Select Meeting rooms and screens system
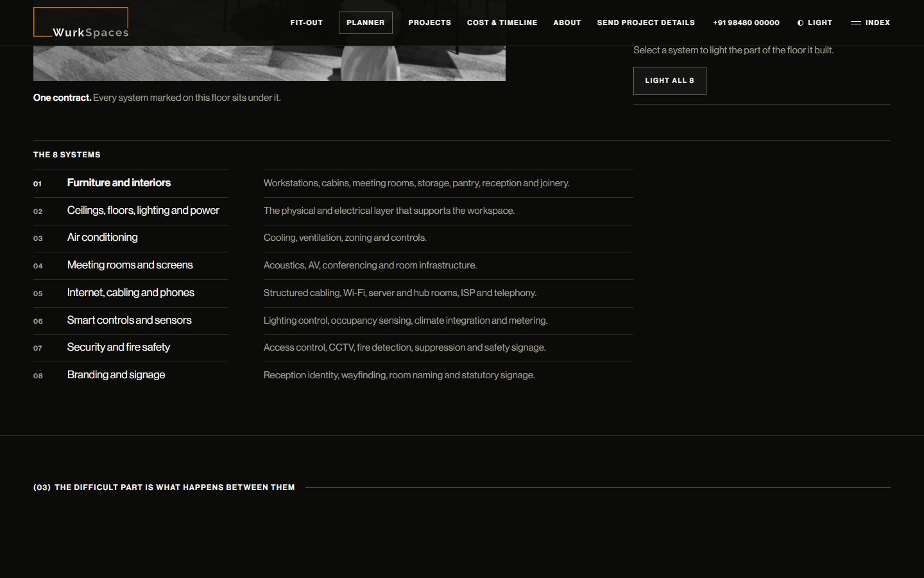Image resolution: width=924 pixels, height=578 pixels. point(131,265)
